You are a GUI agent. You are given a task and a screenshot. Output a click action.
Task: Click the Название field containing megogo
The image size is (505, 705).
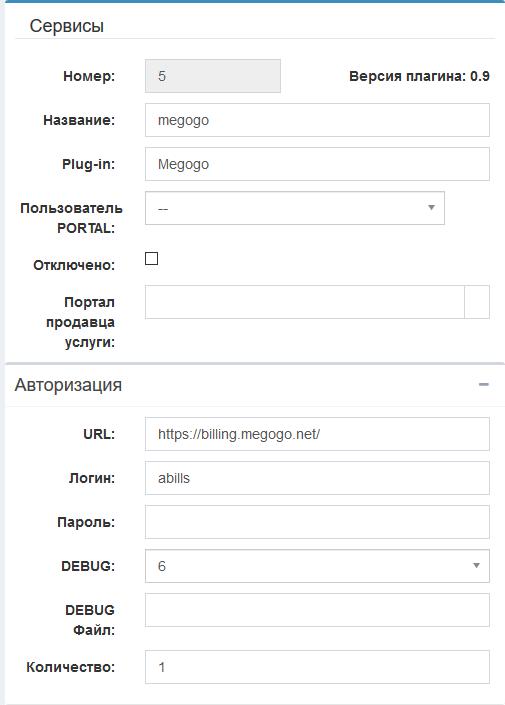tap(317, 120)
